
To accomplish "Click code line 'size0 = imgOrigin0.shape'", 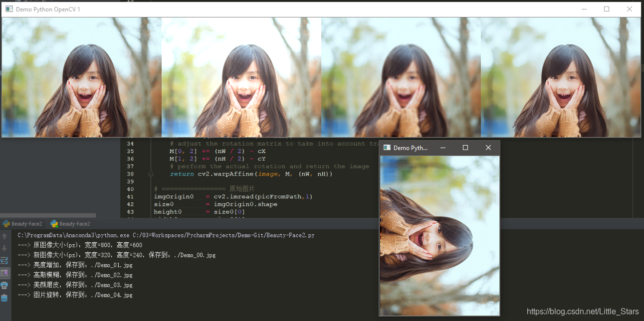I will (x=215, y=204).
